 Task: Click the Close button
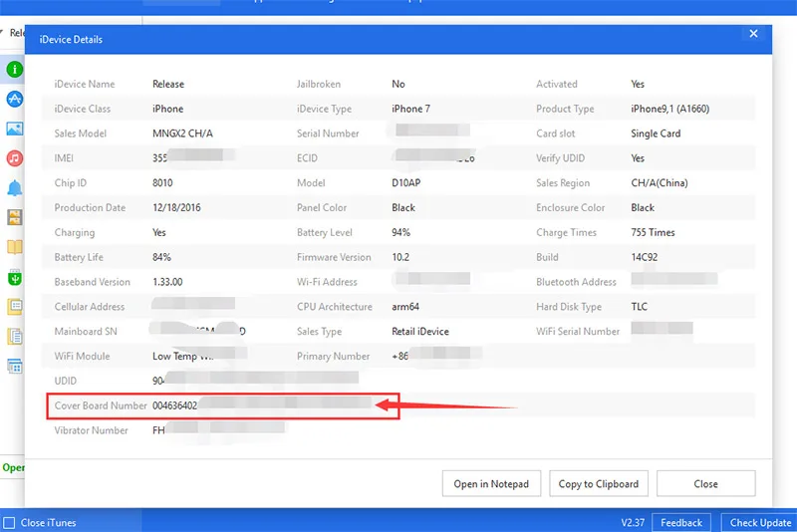coord(706,484)
